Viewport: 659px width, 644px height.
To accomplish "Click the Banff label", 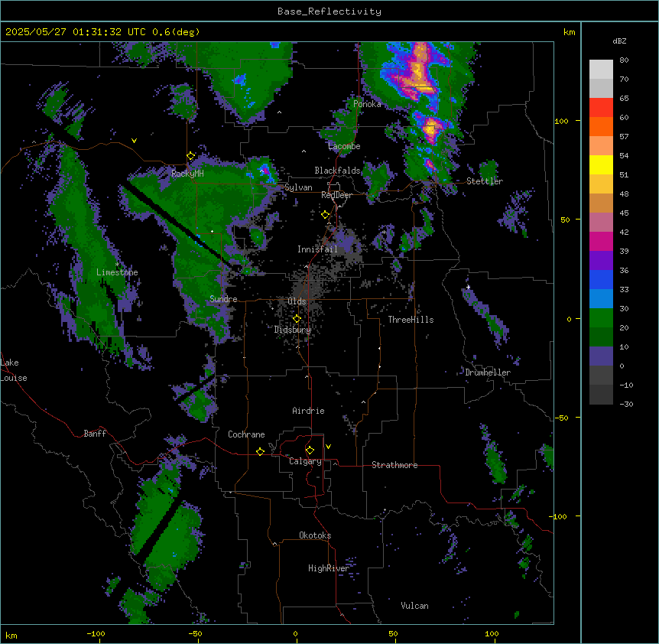I will coord(95,434).
